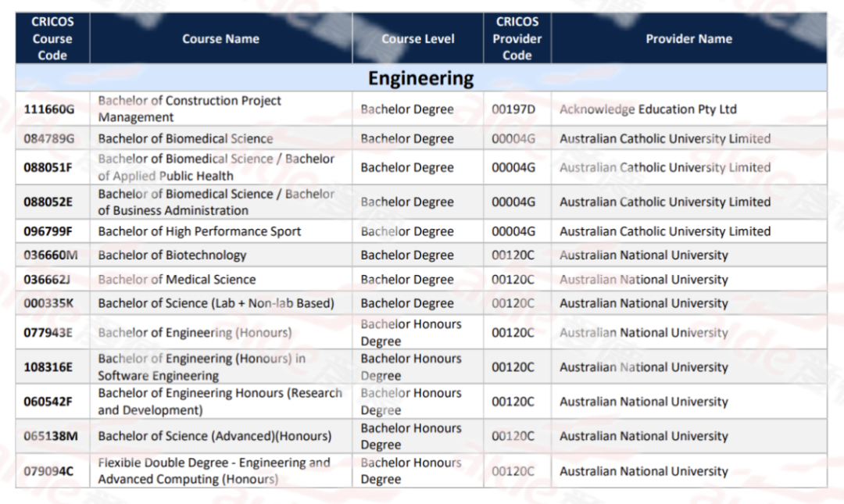Screen dimensions: 844x504
Task: Click Bachelor Honours Degree in 077943E row
Action: click(x=411, y=333)
